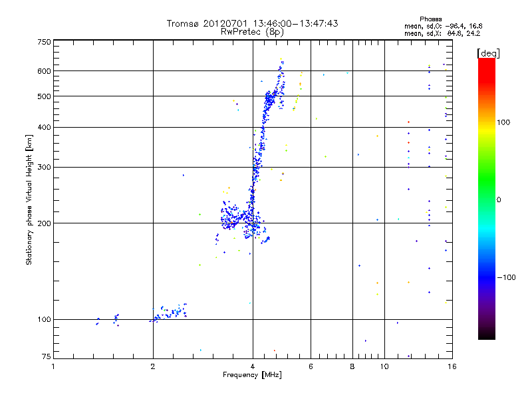Click the plot title 'Tromsø 20120701 13:46:00-13:47:43'
Viewport: 532px width, 399px height.
coord(252,23)
